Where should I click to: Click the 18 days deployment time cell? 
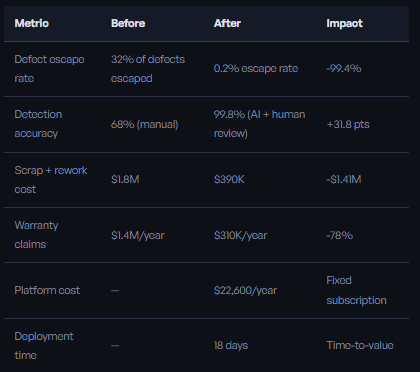[231, 345]
